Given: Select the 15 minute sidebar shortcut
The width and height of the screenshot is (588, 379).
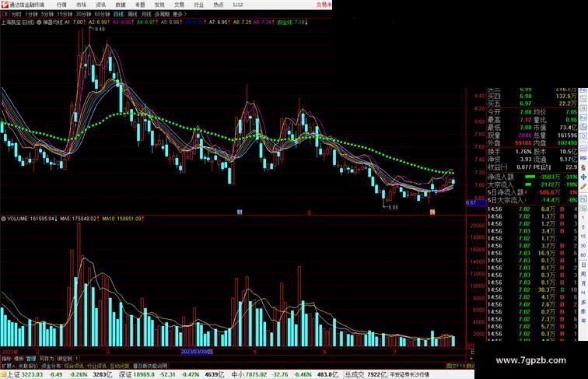Looking at the screenshot, I should tap(583, 237).
